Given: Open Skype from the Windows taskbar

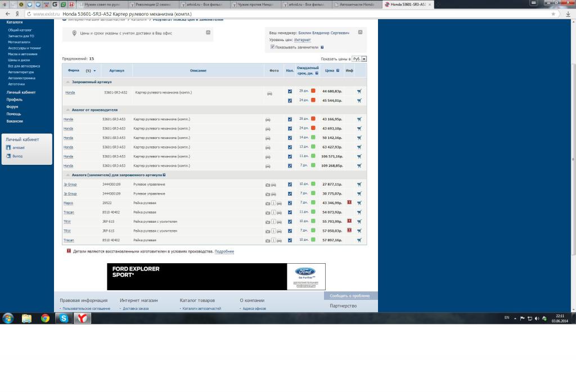Looking at the screenshot, I should coord(63,318).
